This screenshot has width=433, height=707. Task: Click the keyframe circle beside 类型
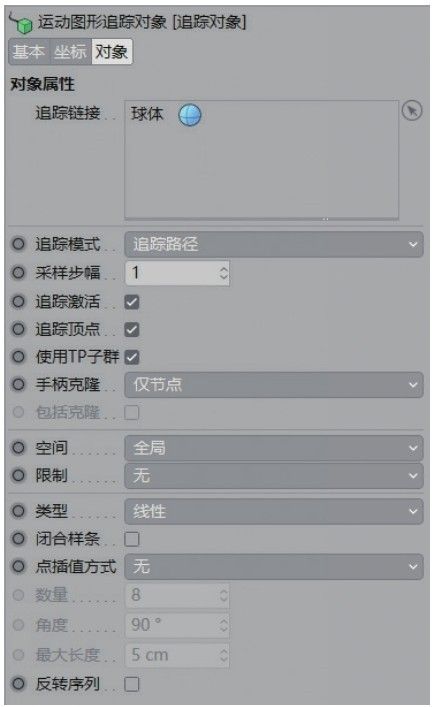pyautogui.click(x=18, y=511)
